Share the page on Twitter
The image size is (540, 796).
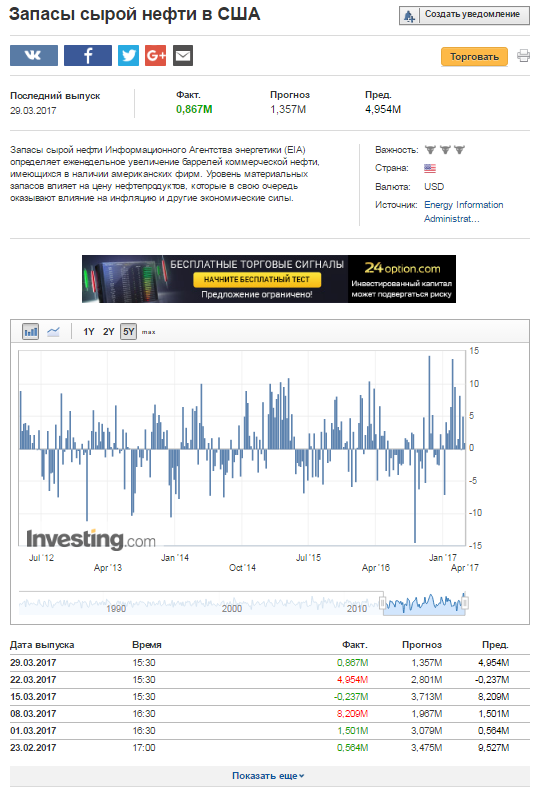(128, 55)
